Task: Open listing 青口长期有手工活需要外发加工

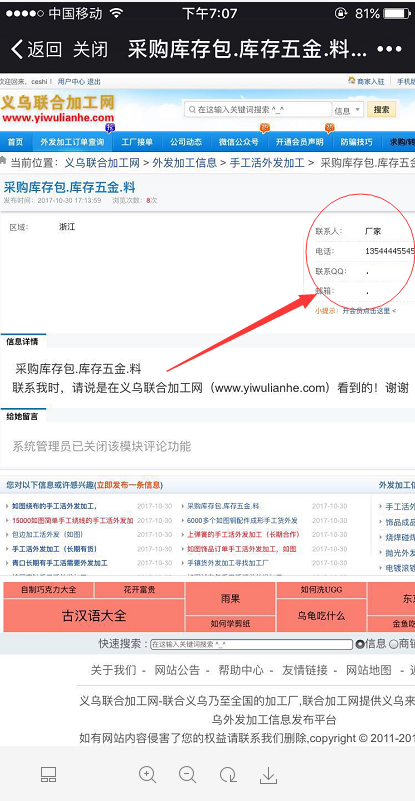Action: pyautogui.click(x=60, y=563)
